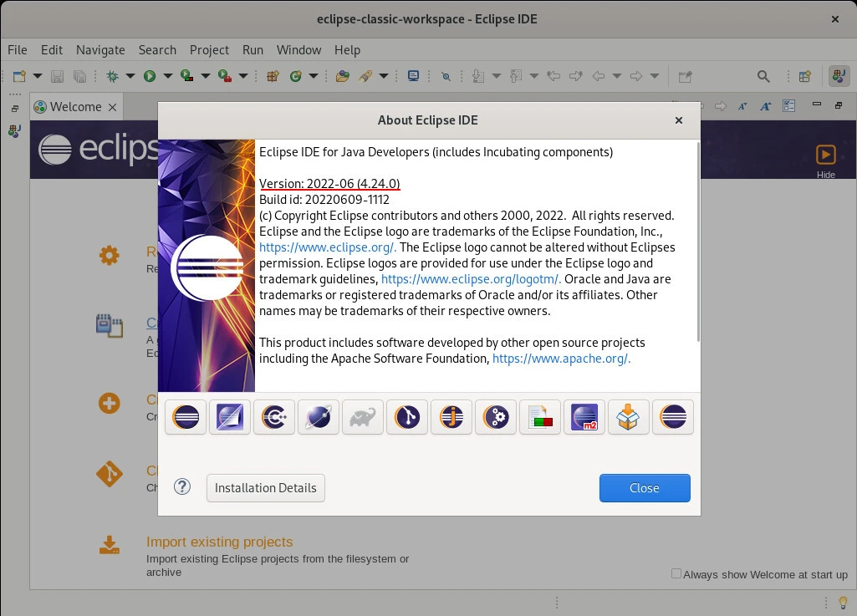Expand the Run button dropdown arrow

(x=167, y=76)
